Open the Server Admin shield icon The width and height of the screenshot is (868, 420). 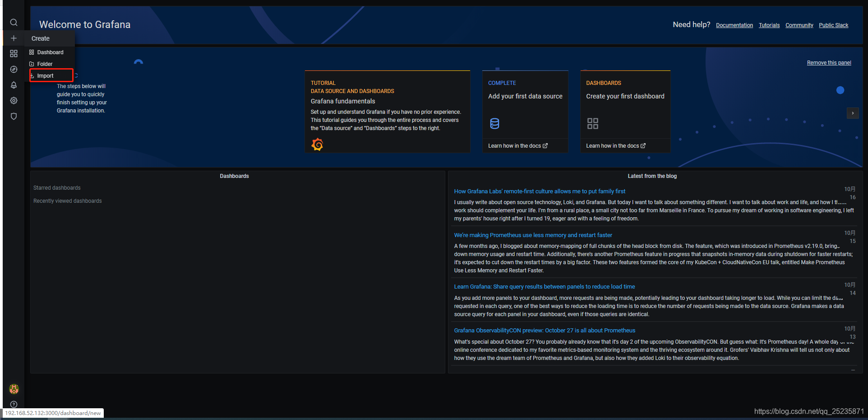point(14,116)
